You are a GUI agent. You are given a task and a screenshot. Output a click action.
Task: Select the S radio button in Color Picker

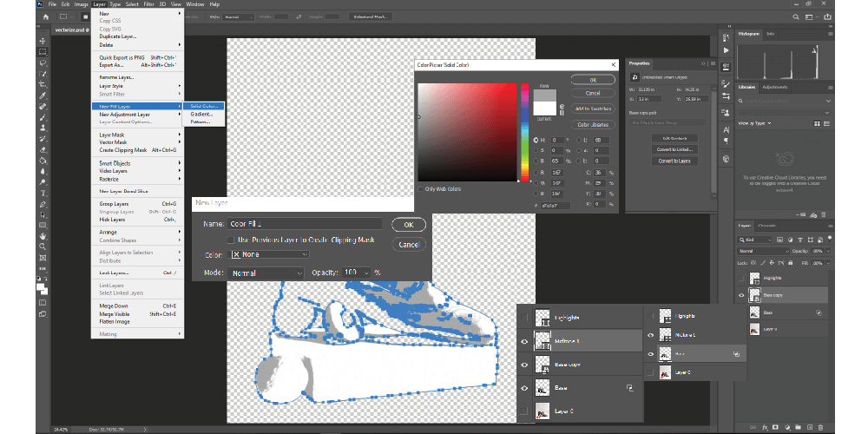[536, 150]
